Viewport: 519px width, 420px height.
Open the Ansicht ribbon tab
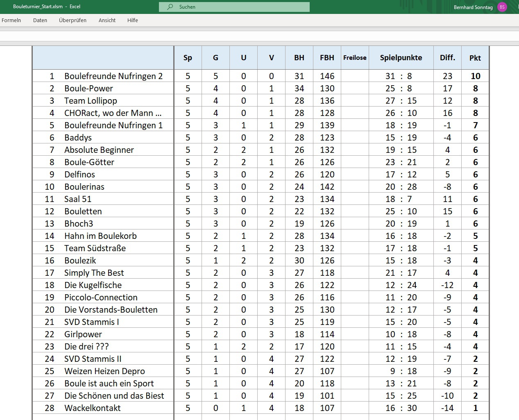107,20
